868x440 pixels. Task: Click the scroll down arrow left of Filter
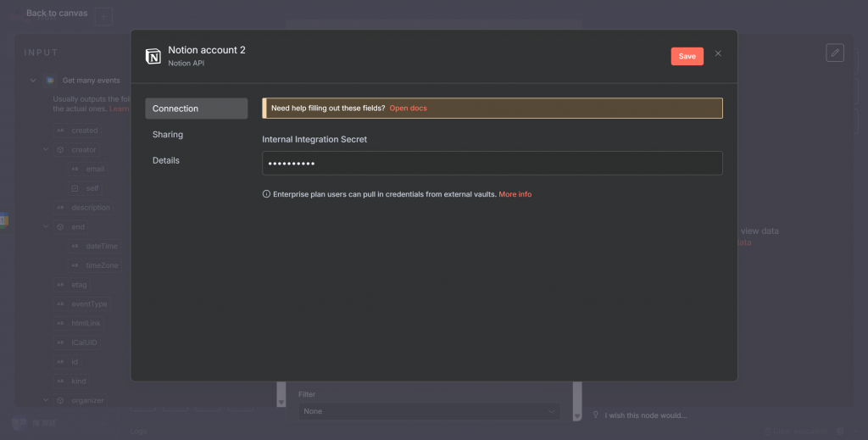click(281, 403)
